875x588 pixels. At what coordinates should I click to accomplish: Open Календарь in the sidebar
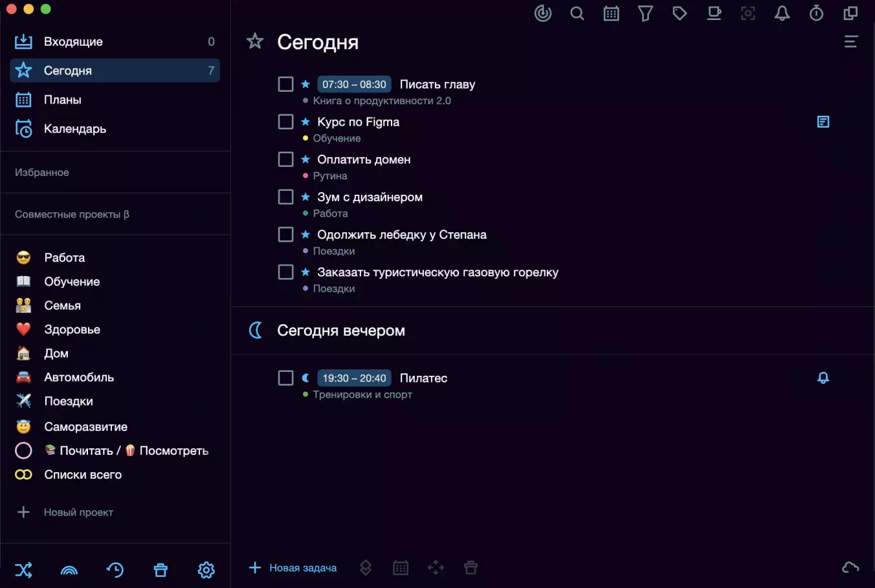(x=115, y=129)
